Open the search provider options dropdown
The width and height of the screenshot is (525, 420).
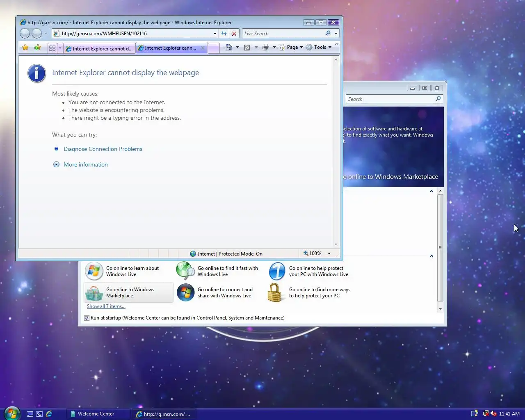coord(336,34)
